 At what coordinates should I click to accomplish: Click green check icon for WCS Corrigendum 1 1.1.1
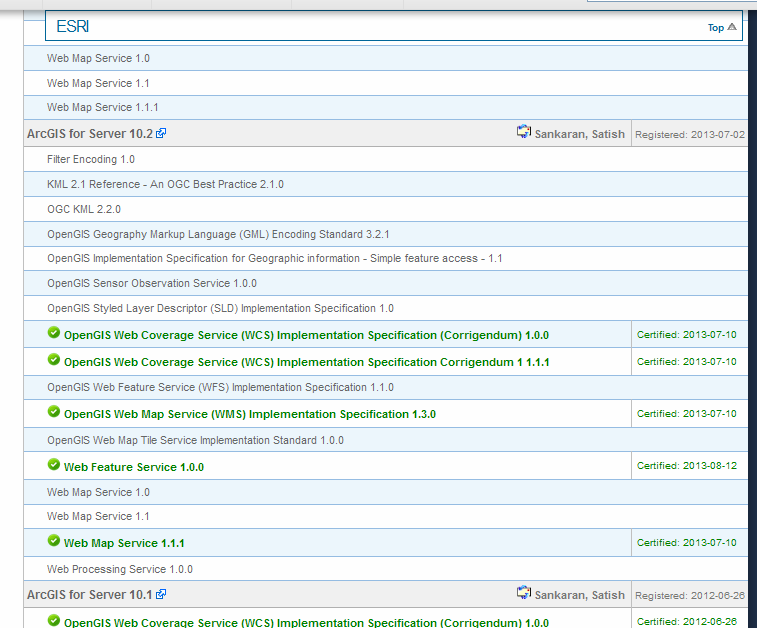tap(54, 360)
